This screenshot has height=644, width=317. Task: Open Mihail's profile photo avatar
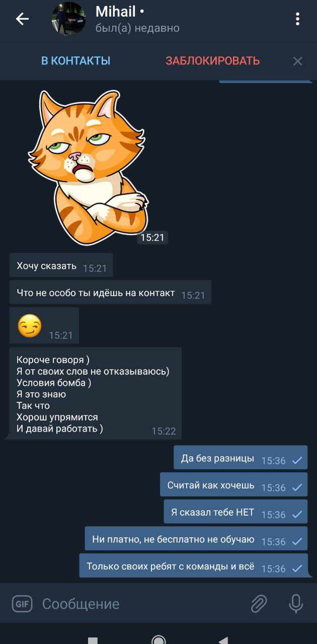[x=69, y=19]
